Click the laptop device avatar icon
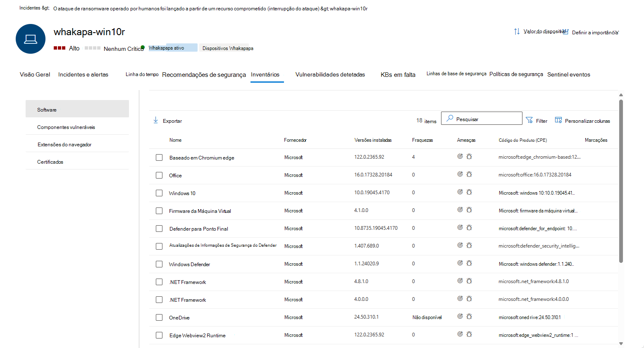Viewport: 644px width, 348px height. coord(31,39)
